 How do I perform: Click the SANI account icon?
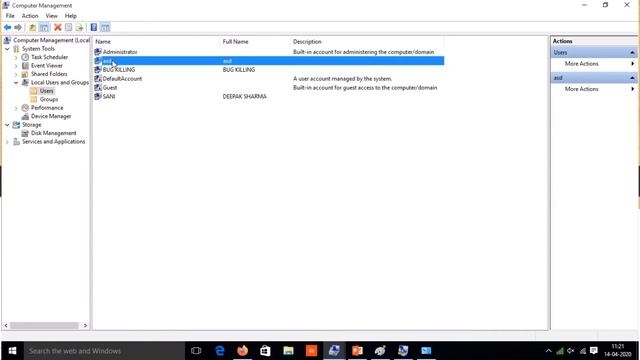98,97
